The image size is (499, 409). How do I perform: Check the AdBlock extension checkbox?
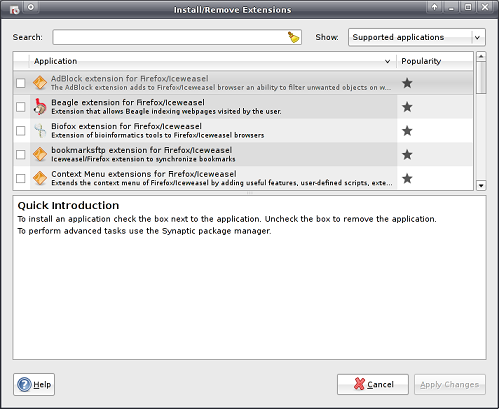click(x=21, y=83)
